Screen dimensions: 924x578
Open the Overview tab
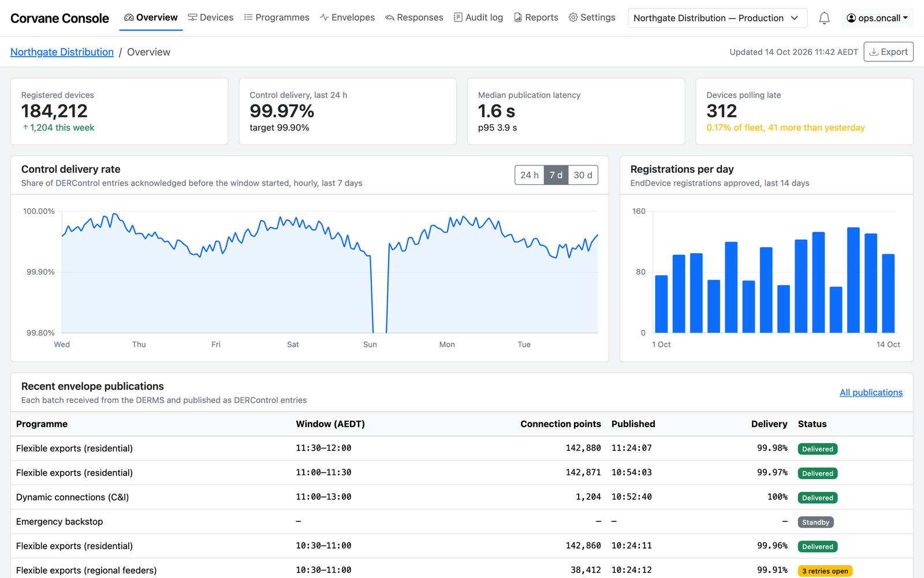(151, 18)
